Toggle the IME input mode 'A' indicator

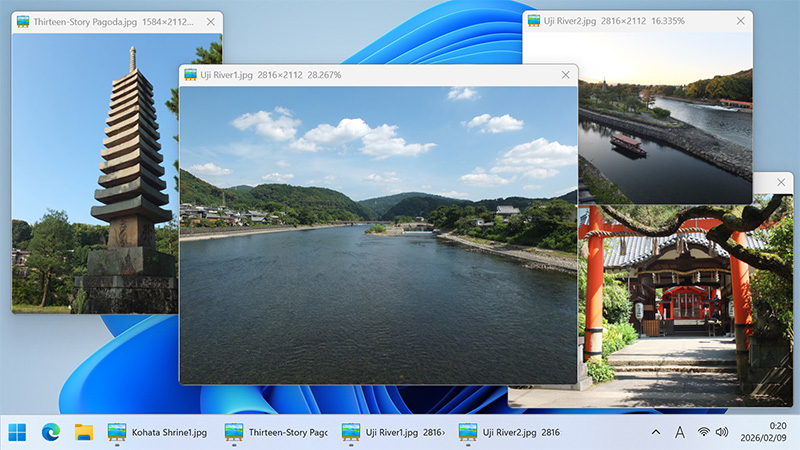(x=680, y=432)
